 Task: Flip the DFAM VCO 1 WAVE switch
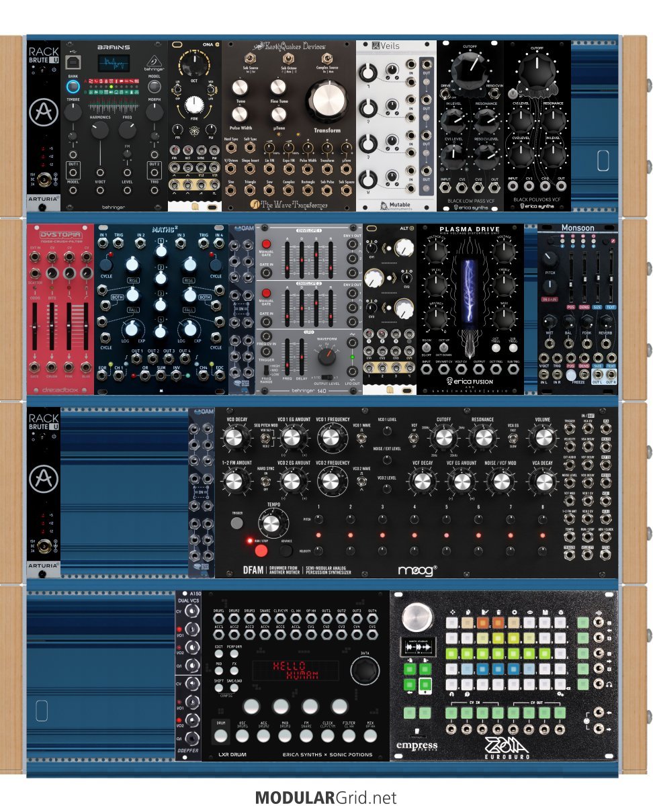click(361, 439)
